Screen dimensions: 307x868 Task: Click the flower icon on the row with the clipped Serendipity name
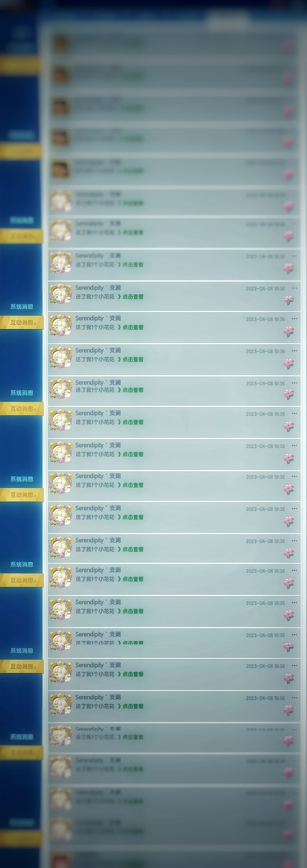(x=288, y=741)
